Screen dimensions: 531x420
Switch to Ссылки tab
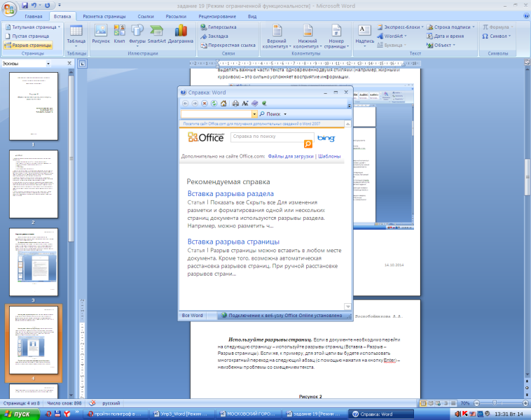tap(146, 16)
